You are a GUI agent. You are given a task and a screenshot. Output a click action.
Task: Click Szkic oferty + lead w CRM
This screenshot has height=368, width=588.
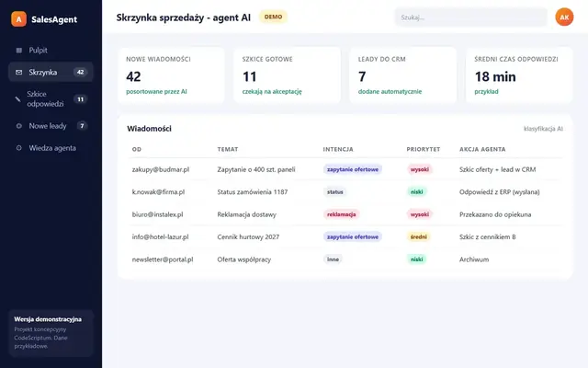tap(498, 169)
